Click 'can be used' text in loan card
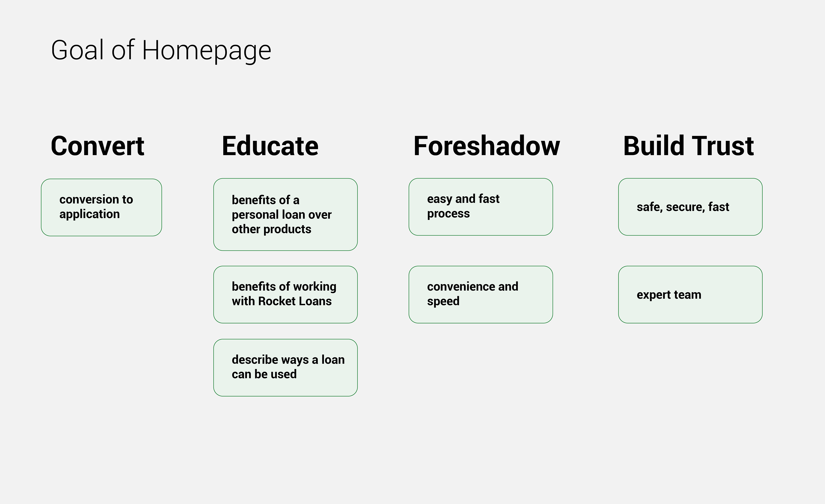825x504 pixels. pos(264,374)
